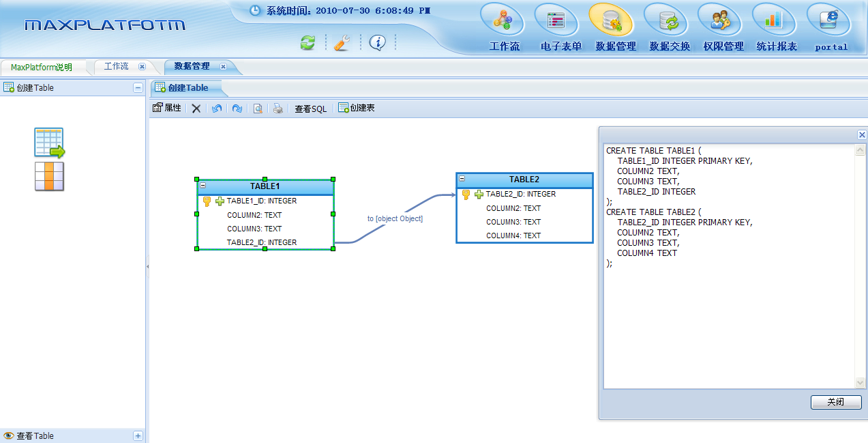The width and height of the screenshot is (868, 443).
Task: Switch to the 工作流 tab
Action: click(x=117, y=66)
